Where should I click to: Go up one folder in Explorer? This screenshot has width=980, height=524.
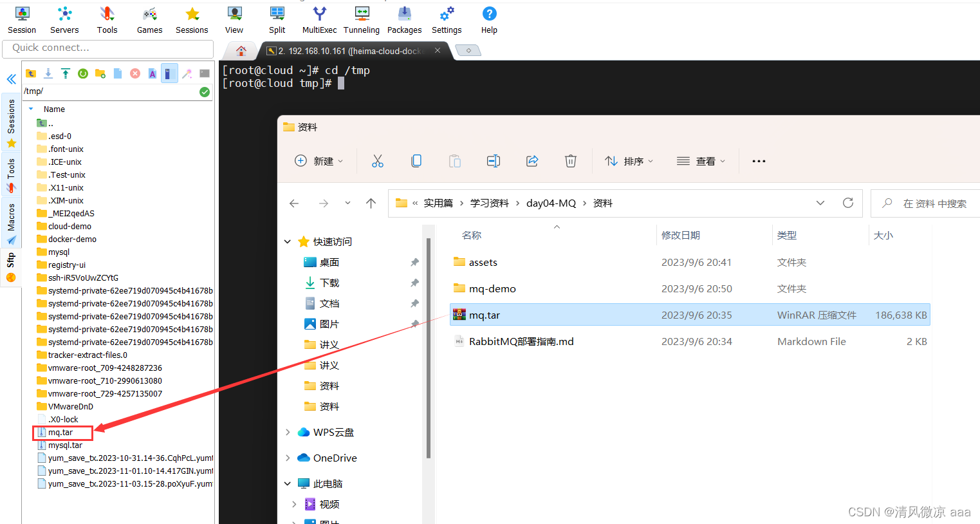(x=371, y=203)
